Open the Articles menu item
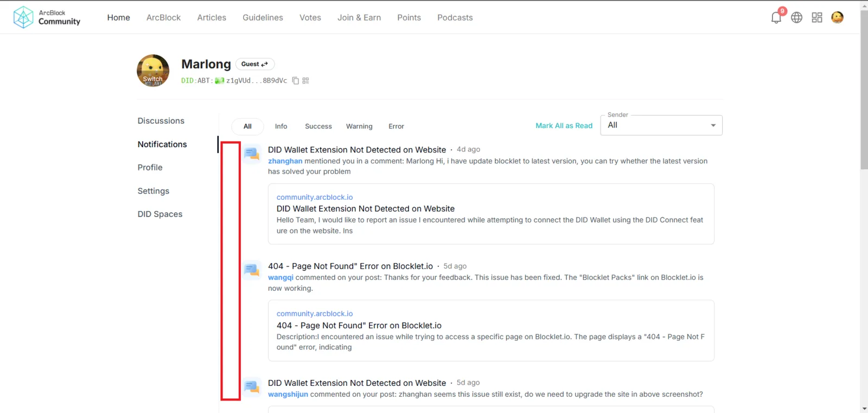The image size is (868, 413). point(212,17)
